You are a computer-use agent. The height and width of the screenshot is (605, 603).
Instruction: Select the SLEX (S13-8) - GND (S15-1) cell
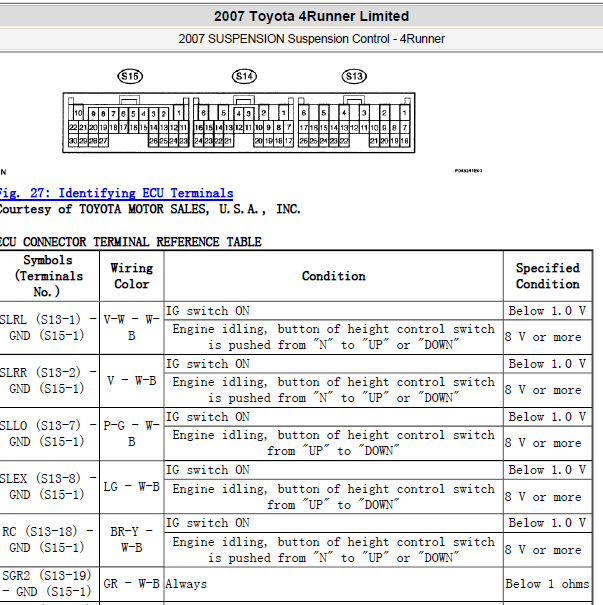[49, 487]
